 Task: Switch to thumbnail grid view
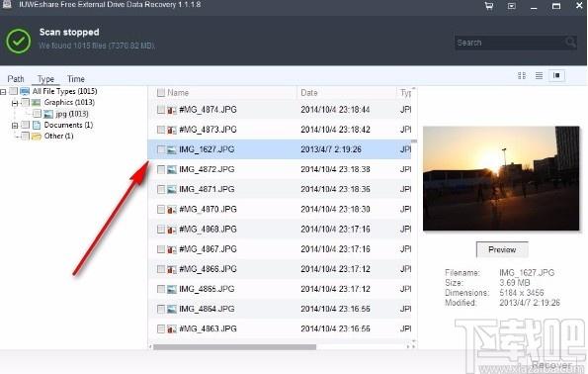tap(522, 75)
